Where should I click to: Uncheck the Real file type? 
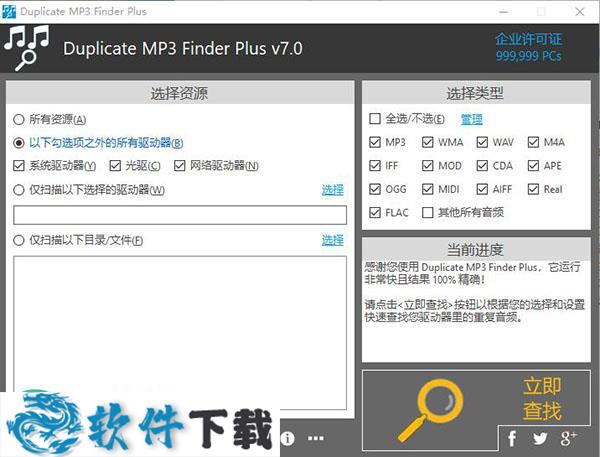pos(533,189)
